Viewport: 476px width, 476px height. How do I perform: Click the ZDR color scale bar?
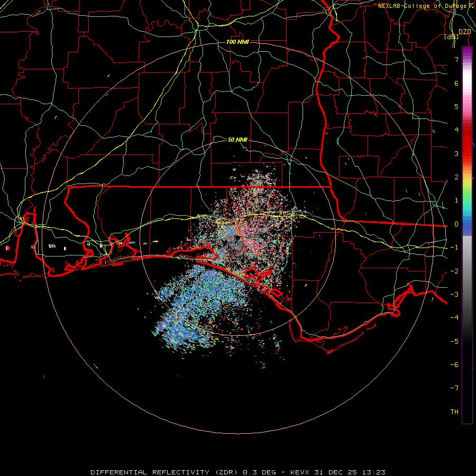pos(467,235)
